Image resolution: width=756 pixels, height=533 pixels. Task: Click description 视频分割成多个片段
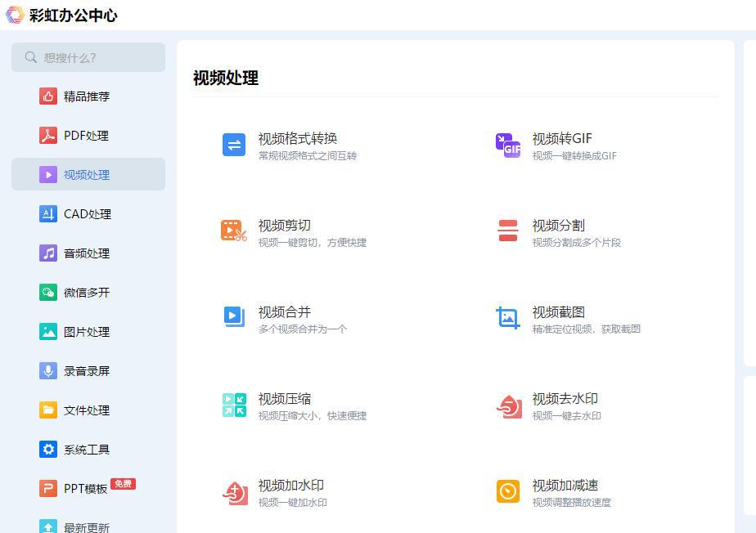pyautogui.click(x=577, y=243)
